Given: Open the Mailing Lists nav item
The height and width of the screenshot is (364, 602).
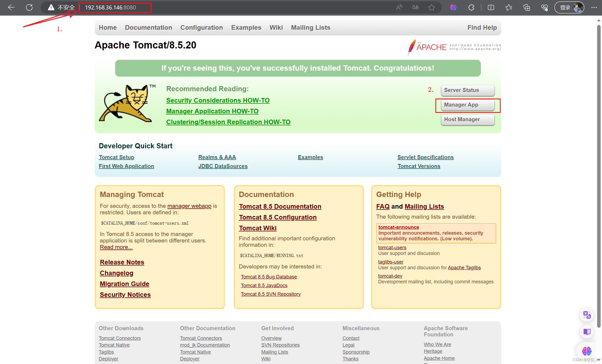Looking at the screenshot, I should coord(310,28).
